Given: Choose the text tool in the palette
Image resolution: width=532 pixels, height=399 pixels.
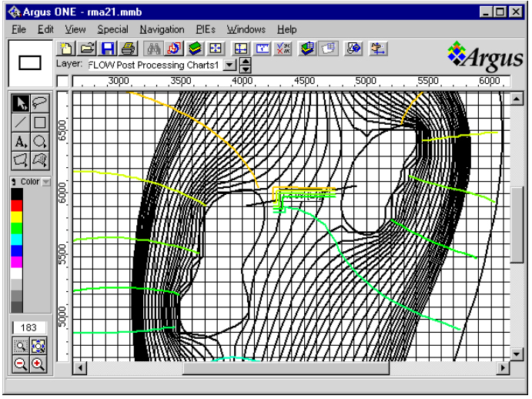Looking at the screenshot, I should point(21,141).
